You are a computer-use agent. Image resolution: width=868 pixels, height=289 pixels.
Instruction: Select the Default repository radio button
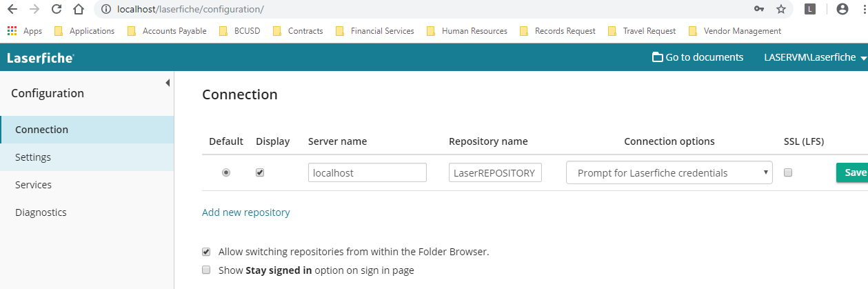click(226, 172)
